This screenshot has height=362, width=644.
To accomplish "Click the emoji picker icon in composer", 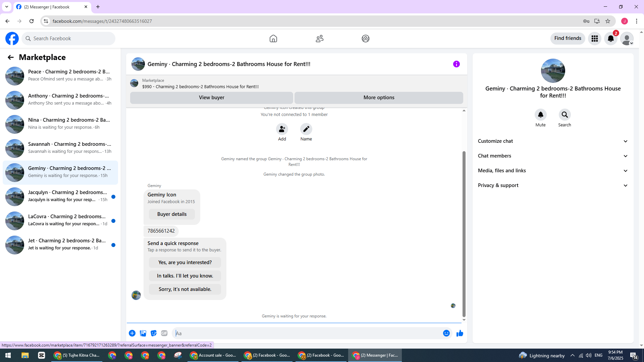I will (446, 333).
